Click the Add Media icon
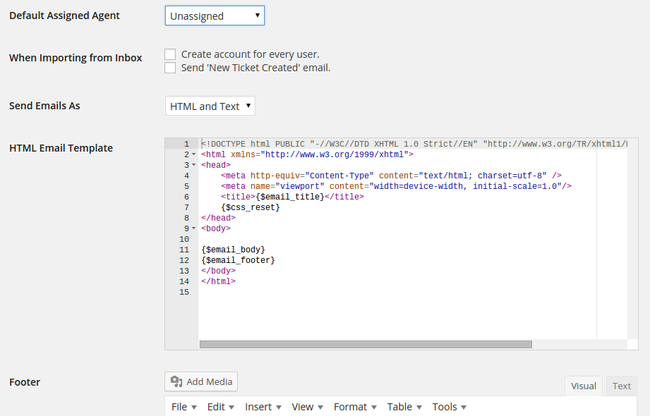 (x=177, y=381)
